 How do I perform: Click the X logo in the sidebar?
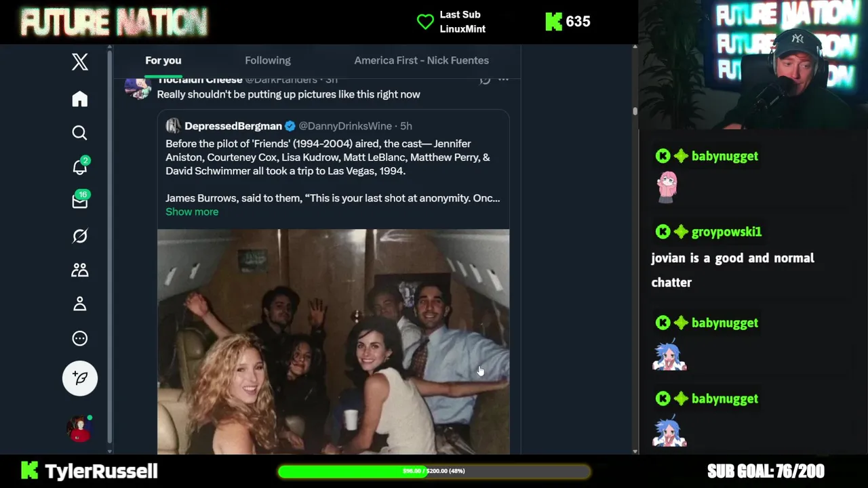pyautogui.click(x=80, y=62)
